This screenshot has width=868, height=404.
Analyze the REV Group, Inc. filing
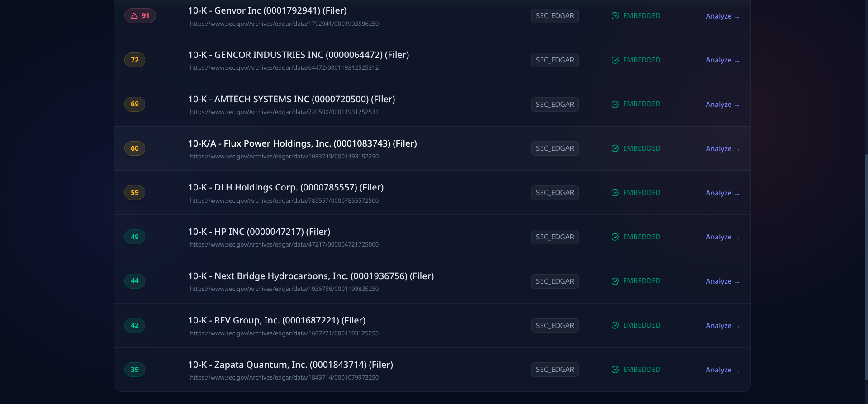coord(722,326)
